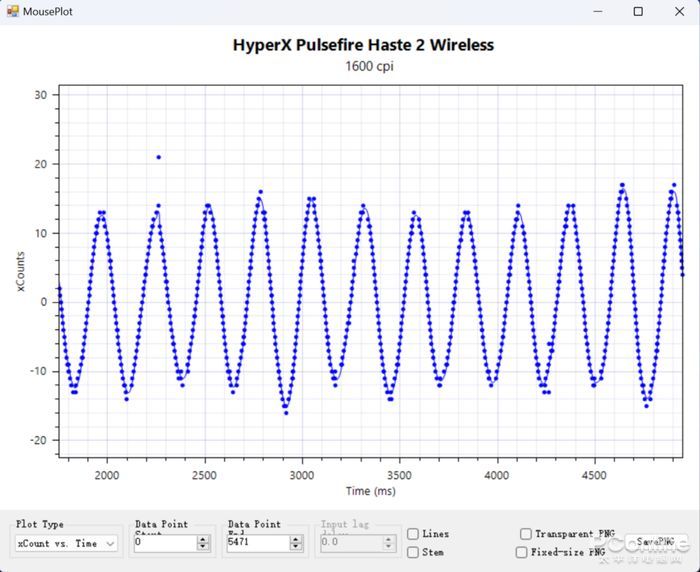Enable the Stem checkbox
Viewport: 700px width, 572px height.
(413, 552)
